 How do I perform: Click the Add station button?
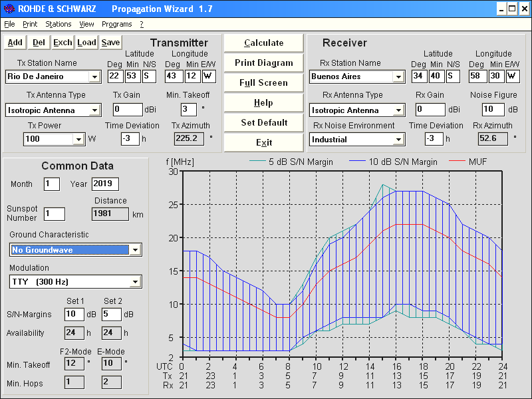click(x=15, y=43)
